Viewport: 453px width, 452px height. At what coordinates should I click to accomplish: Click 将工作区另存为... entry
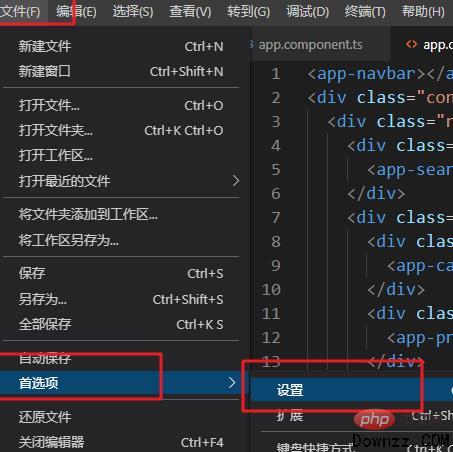point(121,240)
